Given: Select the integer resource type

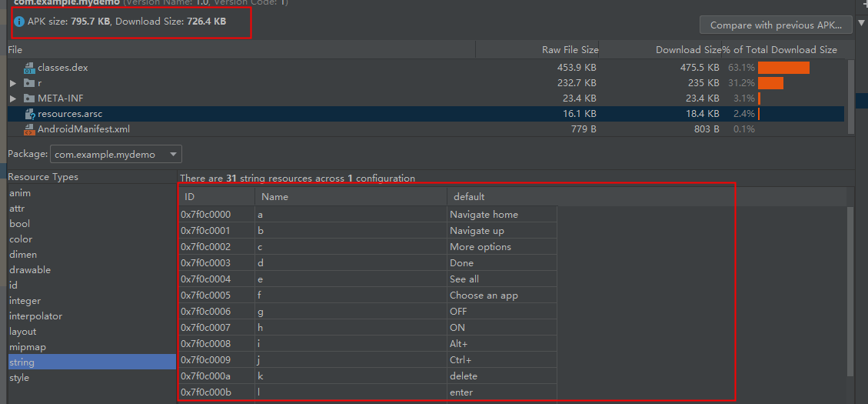Looking at the screenshot, I should (25, 301).
